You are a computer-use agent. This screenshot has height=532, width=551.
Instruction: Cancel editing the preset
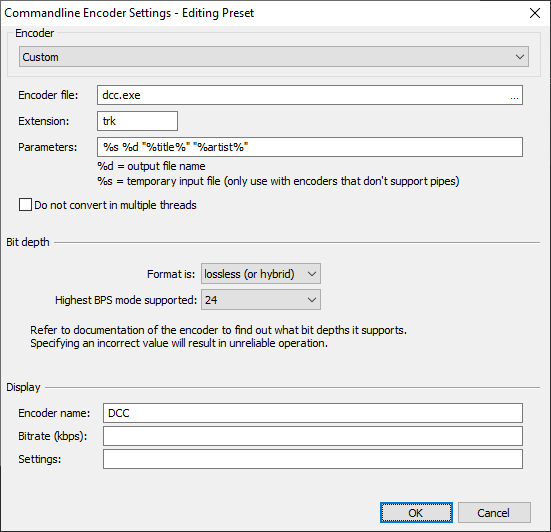pos(494,513)
